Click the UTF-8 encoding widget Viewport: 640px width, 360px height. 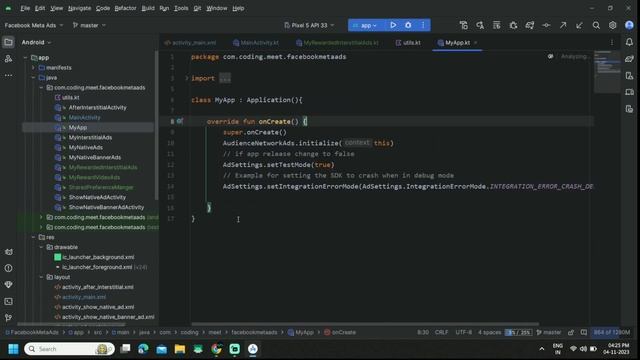pyautogui.click(x=463, y=332)
